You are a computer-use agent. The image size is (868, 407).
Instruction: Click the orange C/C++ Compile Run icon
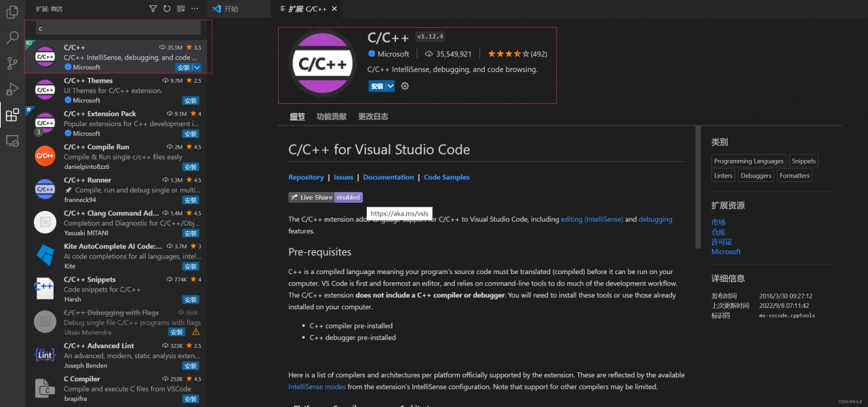[45, 156]
